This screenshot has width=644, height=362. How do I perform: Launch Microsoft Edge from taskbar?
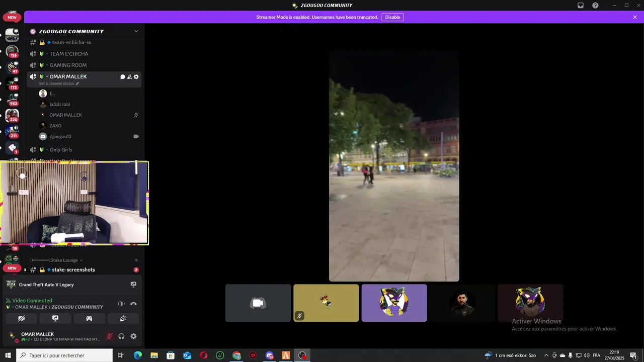click(137, 355)
